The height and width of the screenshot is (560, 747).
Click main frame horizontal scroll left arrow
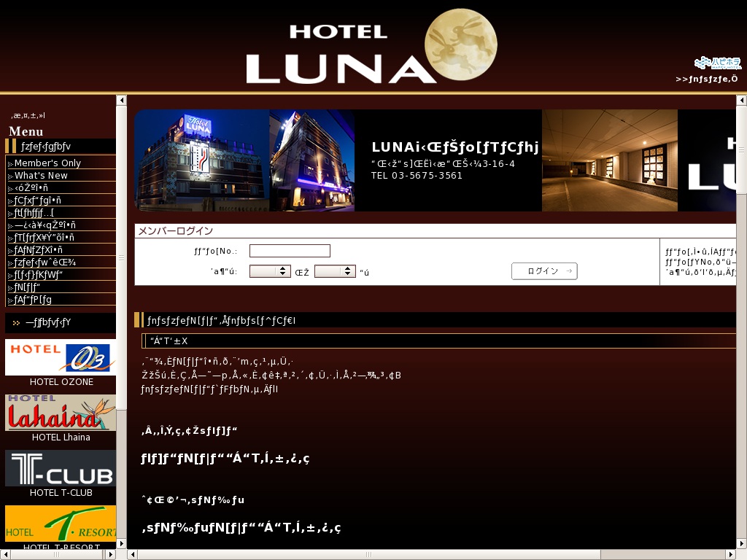click(133, 554)
